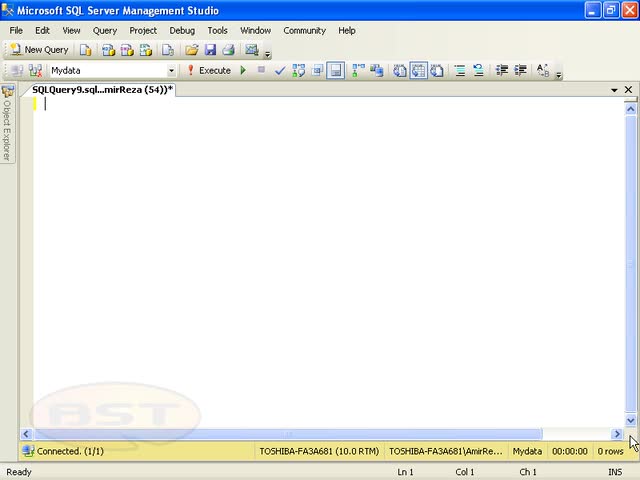This screenshot has width=640, height=480.
Task: Click the horizontal scrollbar thumb
Action: 288,434
